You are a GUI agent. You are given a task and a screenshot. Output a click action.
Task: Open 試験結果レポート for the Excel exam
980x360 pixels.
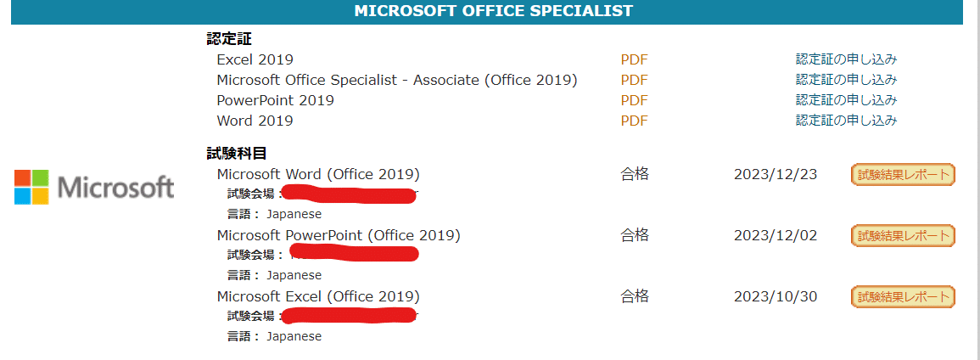903,297
